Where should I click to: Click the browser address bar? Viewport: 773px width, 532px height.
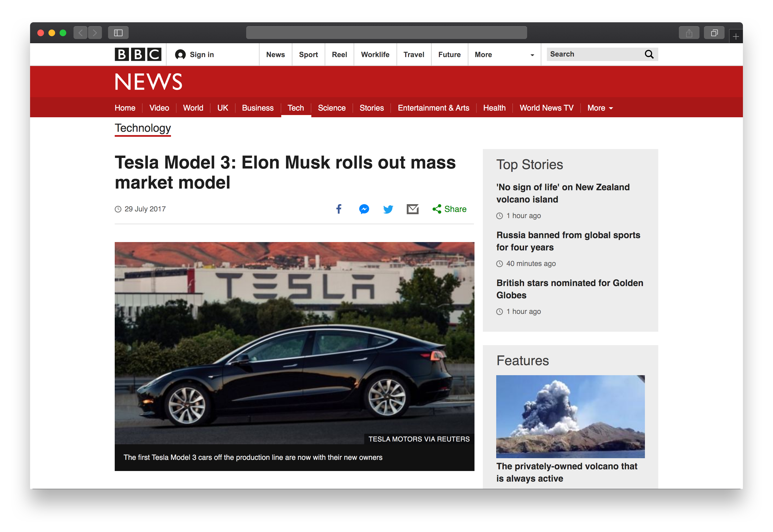point(387,33)
